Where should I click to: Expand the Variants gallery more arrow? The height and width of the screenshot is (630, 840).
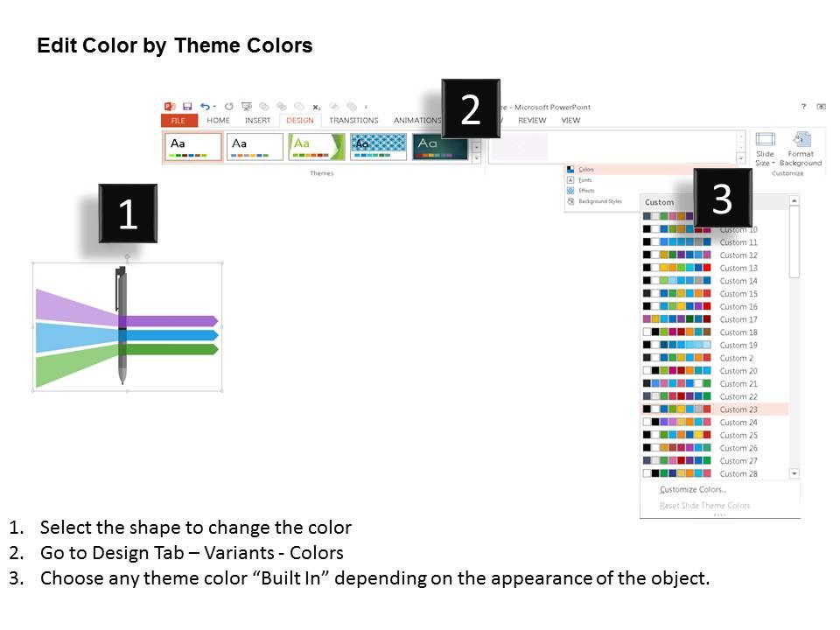[741, 158]
